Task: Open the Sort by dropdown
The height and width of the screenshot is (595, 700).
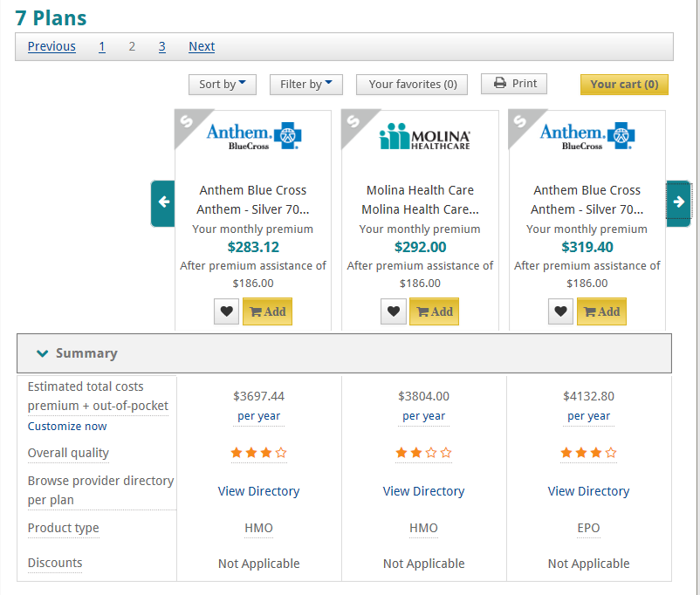Action: (223, 85)
